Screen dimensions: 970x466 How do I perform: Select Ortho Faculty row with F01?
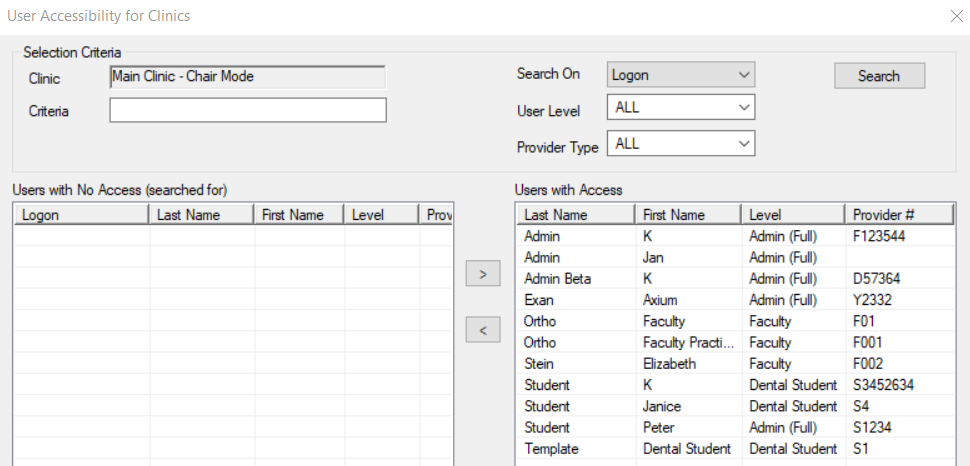coord(735,321)
